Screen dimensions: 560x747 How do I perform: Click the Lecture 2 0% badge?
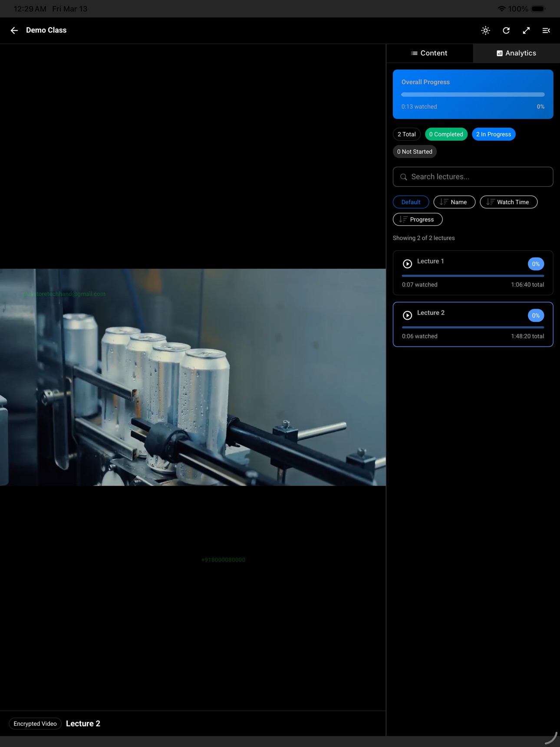coord(536,316)
